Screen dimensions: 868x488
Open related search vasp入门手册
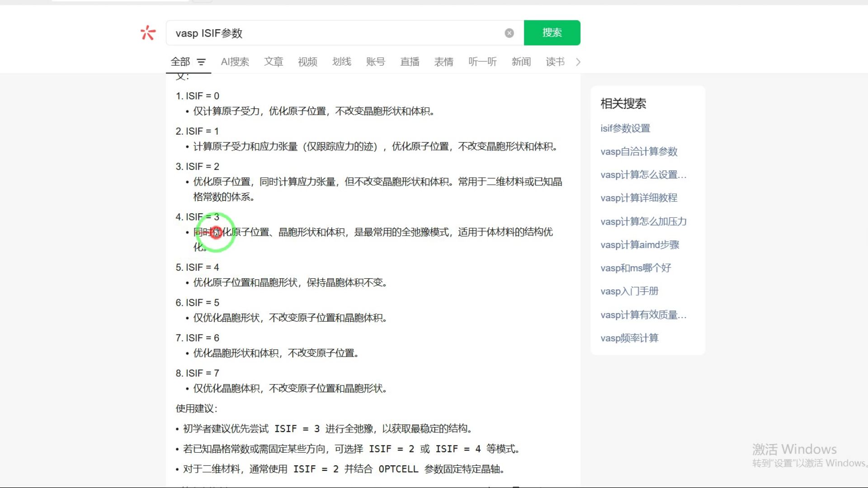[x=629, y=291]
